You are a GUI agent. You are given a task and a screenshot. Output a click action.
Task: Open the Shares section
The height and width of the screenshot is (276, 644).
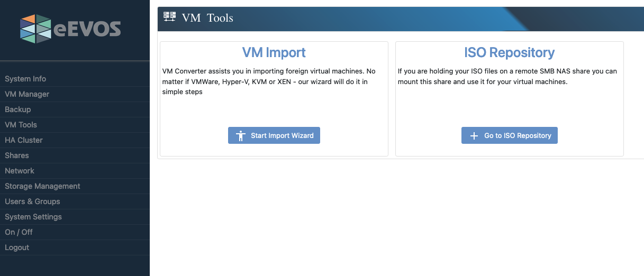17,155
